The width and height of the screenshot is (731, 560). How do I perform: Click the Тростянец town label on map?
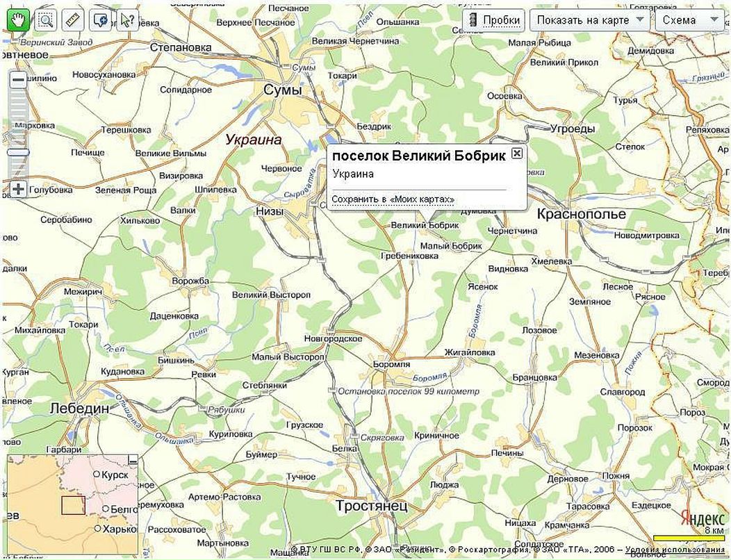click(371, 507)
